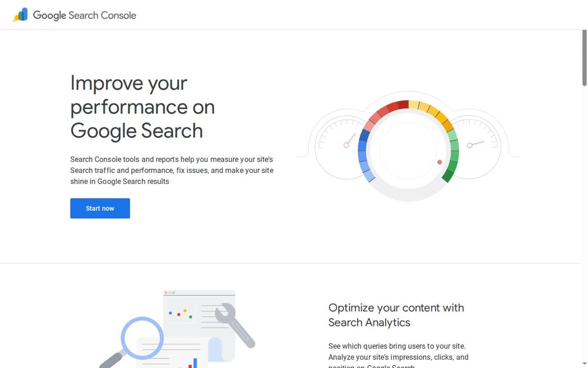588x368 pixels.
Task: Click the scrollbar down arrow at bottom
Action: click(584, 364)
